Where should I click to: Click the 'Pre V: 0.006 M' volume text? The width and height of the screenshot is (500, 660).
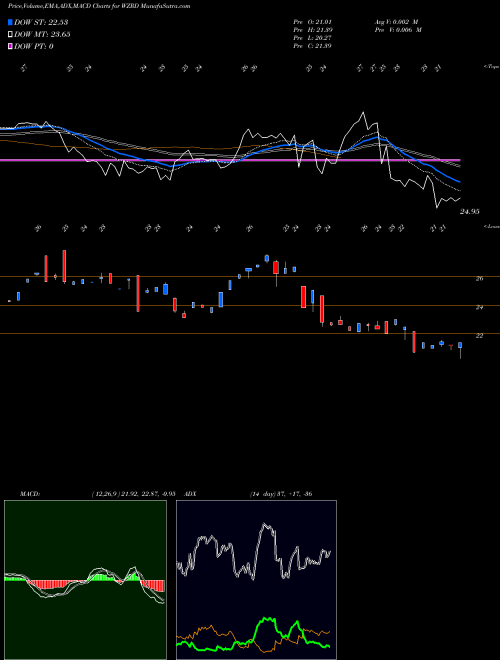point(399,30)
